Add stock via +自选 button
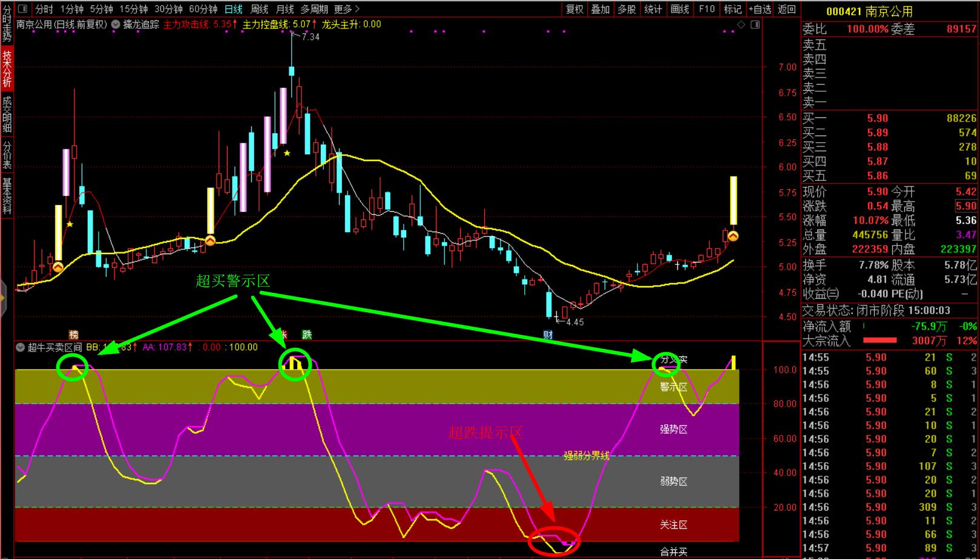Screen dimensions: 980x559 [760, 9]
